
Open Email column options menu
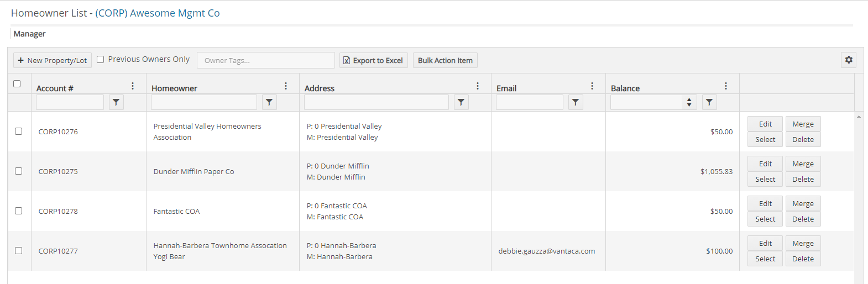[592, 86]
